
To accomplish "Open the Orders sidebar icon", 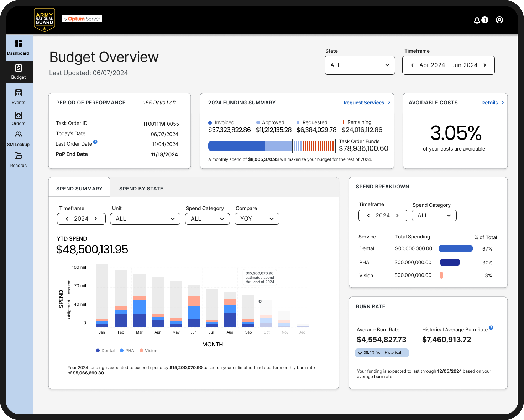I will [x=19, y=115].
